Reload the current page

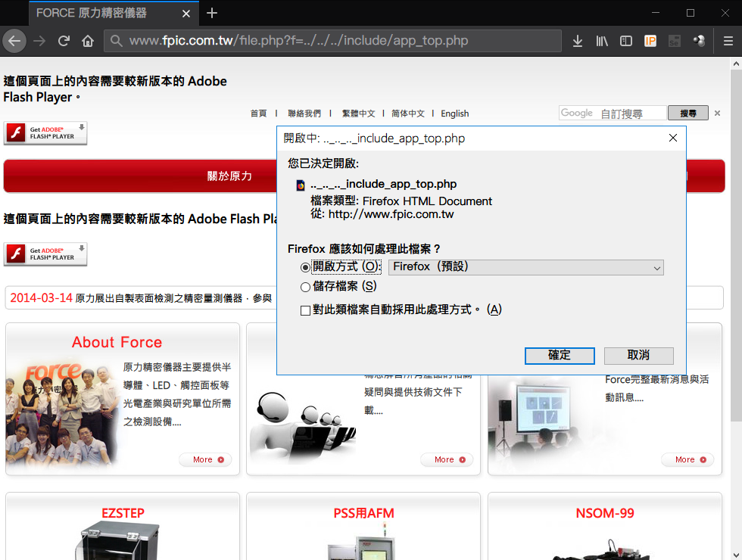pos(64,41)
